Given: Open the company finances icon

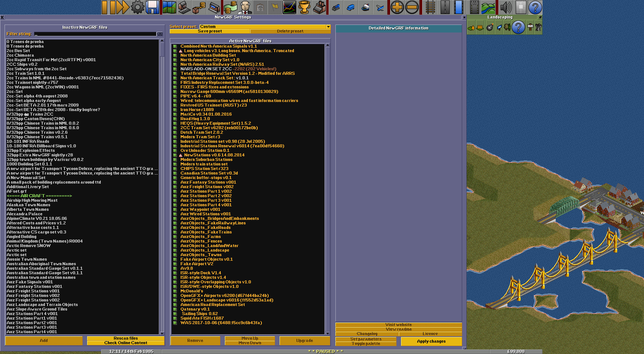Looking at the screenshot, I should [230, 7].
